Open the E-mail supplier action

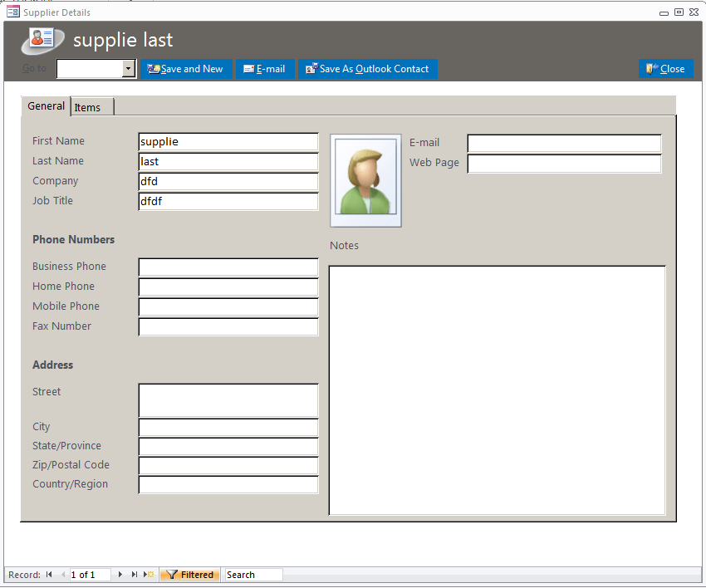[x=265, y=69]
